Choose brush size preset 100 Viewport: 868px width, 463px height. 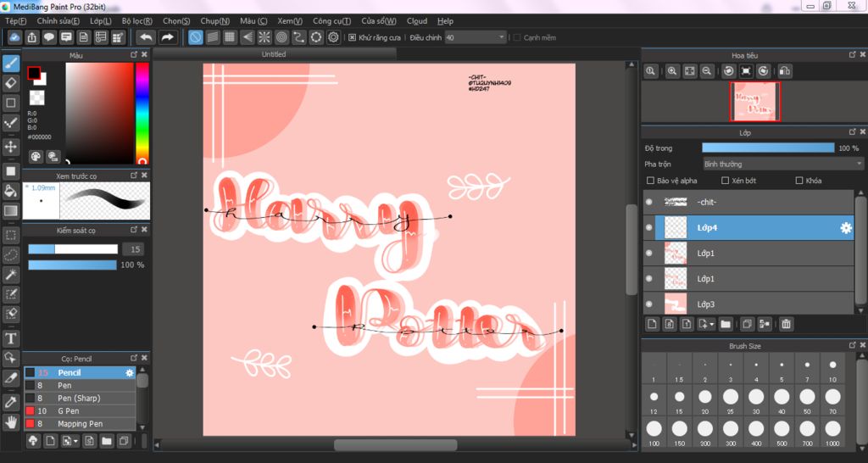click(654, 432)
